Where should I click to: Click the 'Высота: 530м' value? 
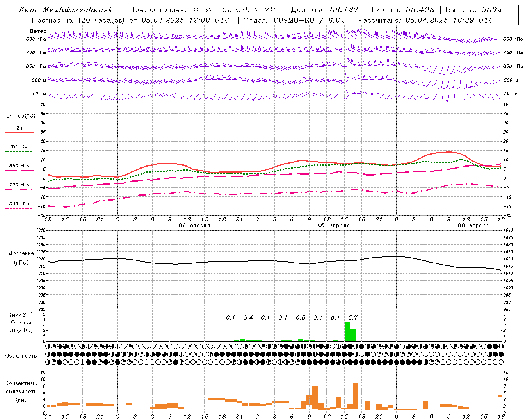[x=473, y=10]
